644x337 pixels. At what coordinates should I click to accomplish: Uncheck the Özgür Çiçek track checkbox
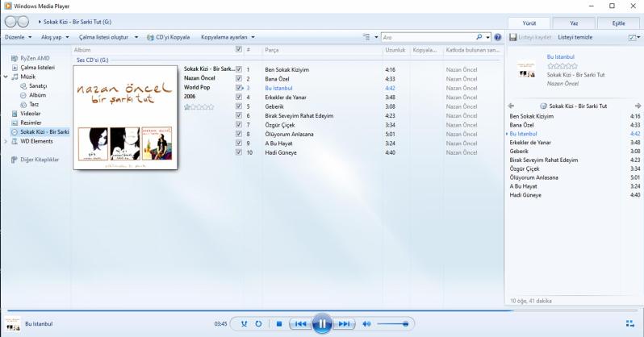click(x=239, y=124)
